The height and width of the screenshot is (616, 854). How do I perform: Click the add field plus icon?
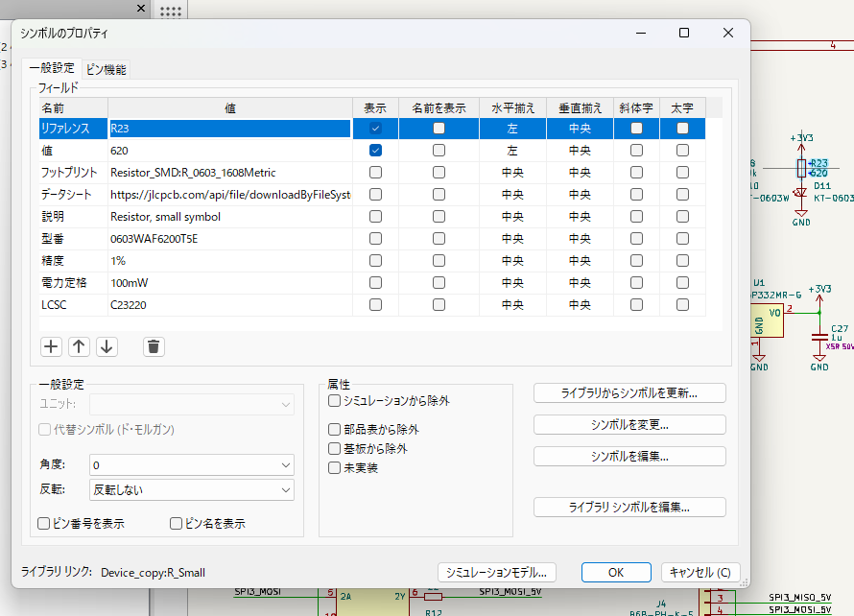51,346
